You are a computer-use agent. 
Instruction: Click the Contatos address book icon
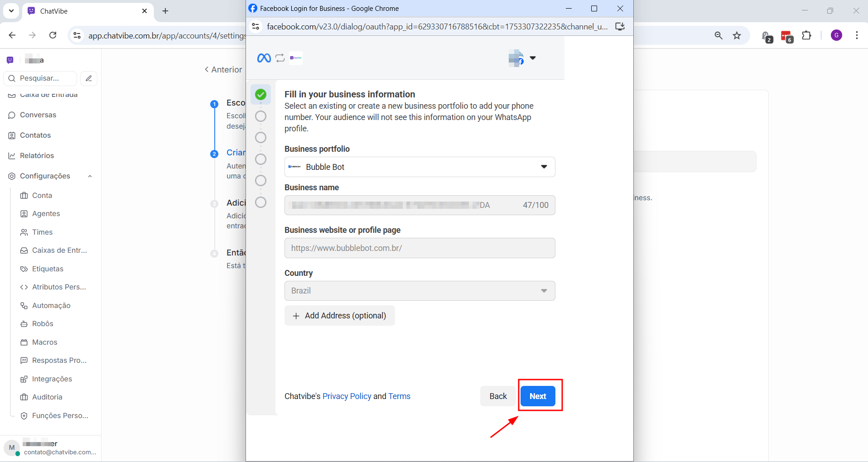coord(12,135)
